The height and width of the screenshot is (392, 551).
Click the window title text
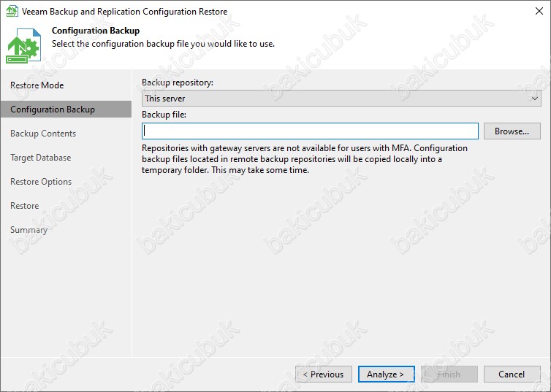point(124,12)
